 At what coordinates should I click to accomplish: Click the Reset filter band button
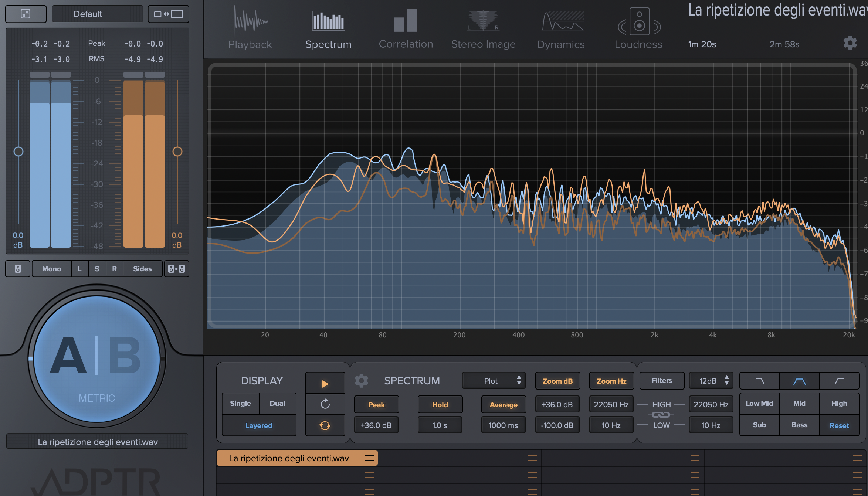[839, 425]
